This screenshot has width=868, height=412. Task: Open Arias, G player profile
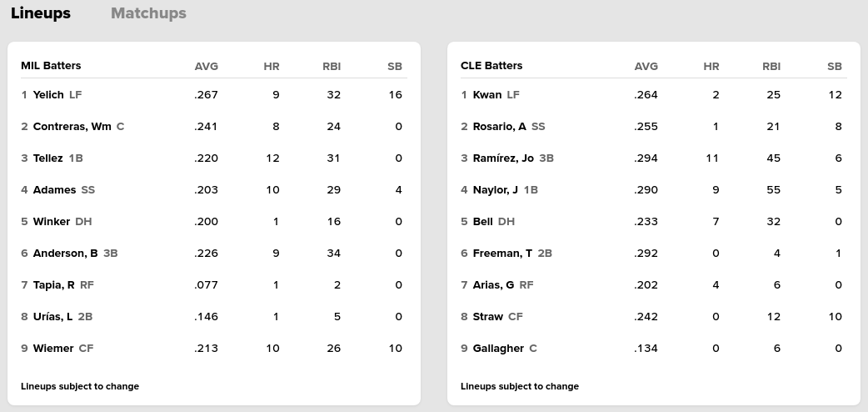(x=493, y=285)
